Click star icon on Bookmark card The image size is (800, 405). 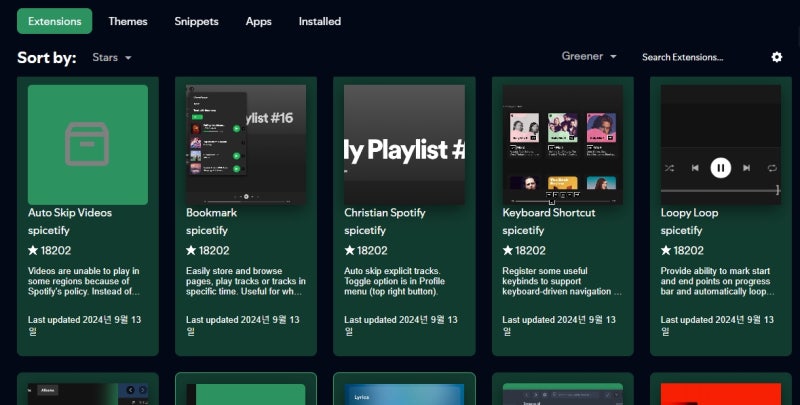coord(191,250)
